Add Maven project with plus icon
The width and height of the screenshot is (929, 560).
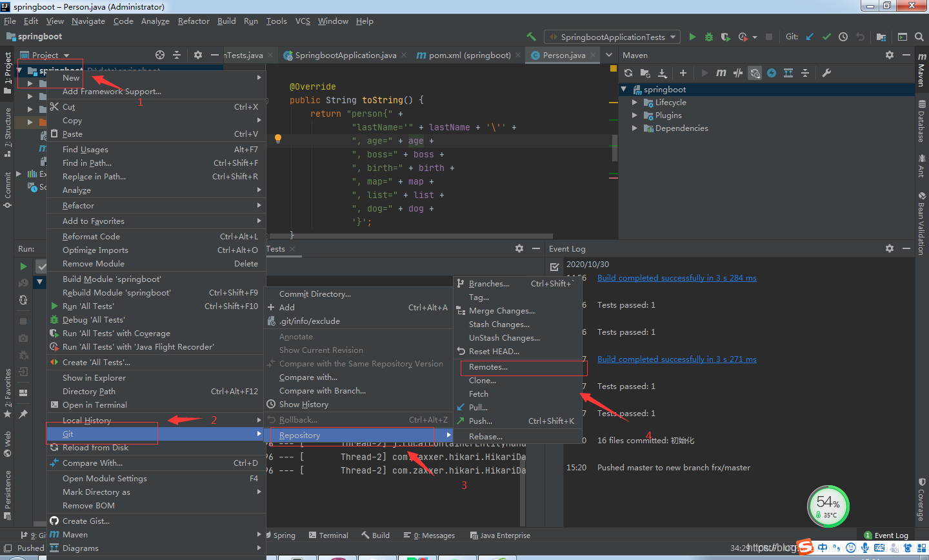(x=683, y=73)
